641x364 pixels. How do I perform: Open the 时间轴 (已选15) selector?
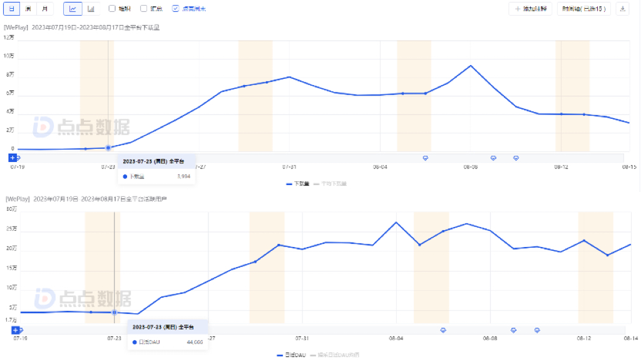pyautogui.click(x=583, y=9)
